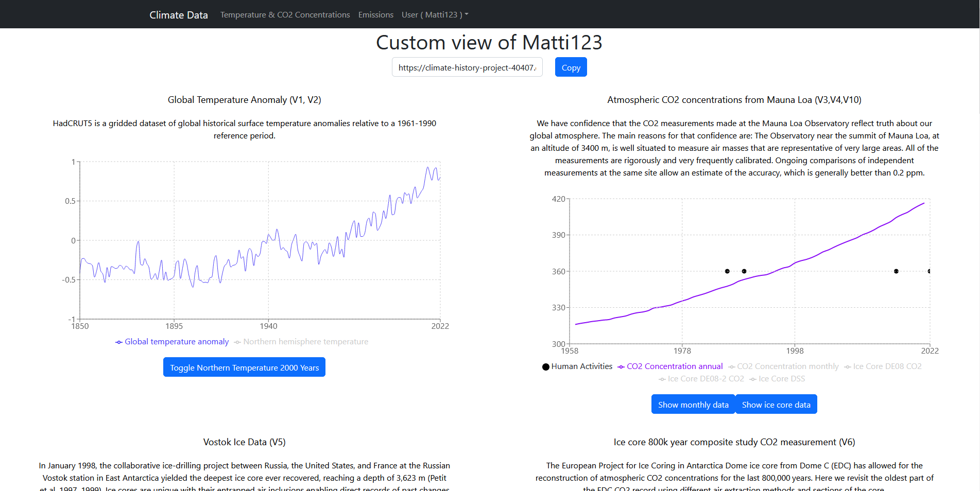This screenshot has height=491, width=980.
Task: Click the CO2 Concentration annual legend marker
Action: click(x=621, y=366)
